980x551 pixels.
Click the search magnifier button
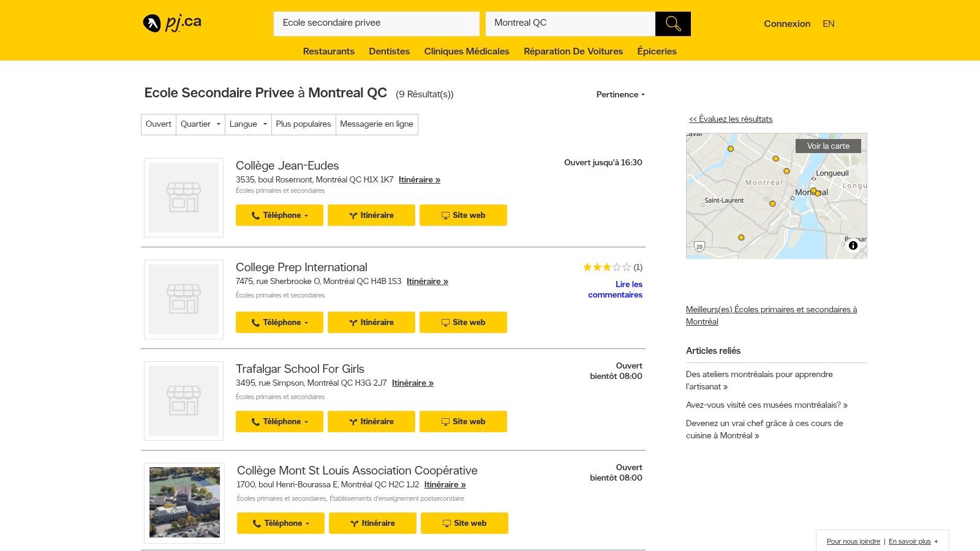[673, 24]
